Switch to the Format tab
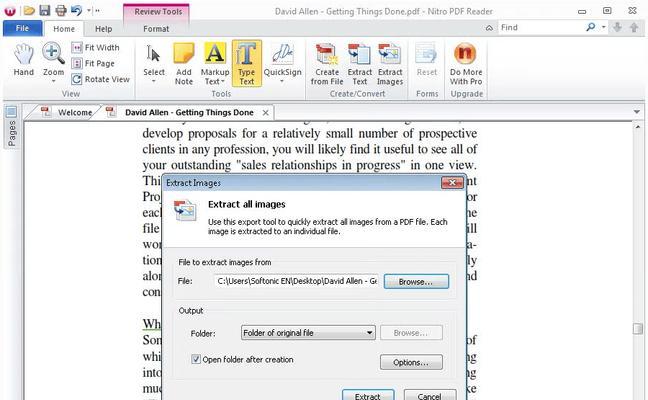The width and height of the screenshot is (648, 400). [x=156, y=29]
